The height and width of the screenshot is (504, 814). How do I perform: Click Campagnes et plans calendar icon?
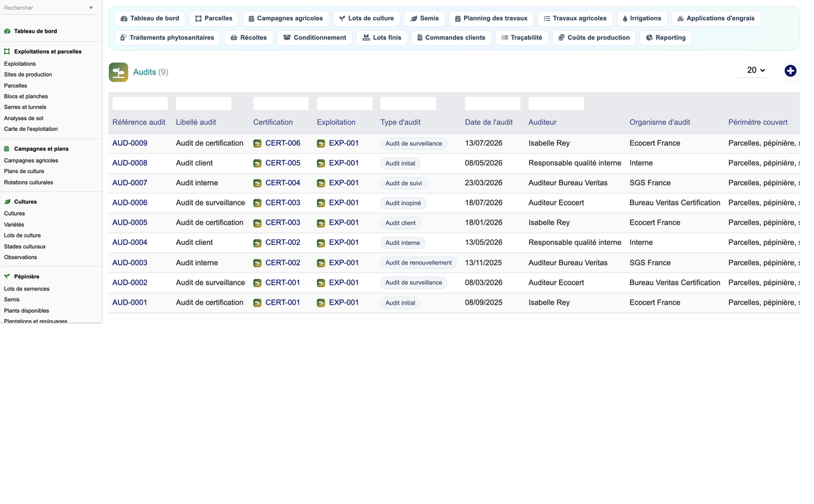(7, 149)
